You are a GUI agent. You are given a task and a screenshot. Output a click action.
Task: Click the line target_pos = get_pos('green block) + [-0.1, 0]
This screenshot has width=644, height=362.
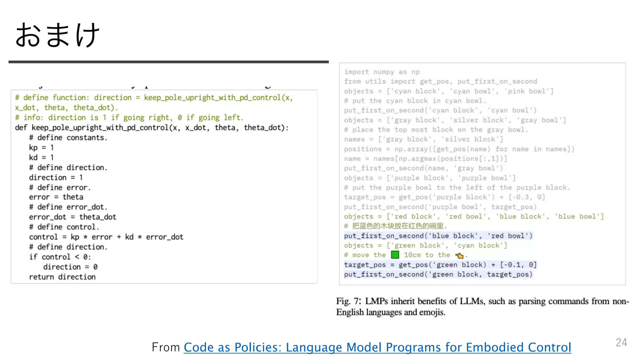coord(440,265)
